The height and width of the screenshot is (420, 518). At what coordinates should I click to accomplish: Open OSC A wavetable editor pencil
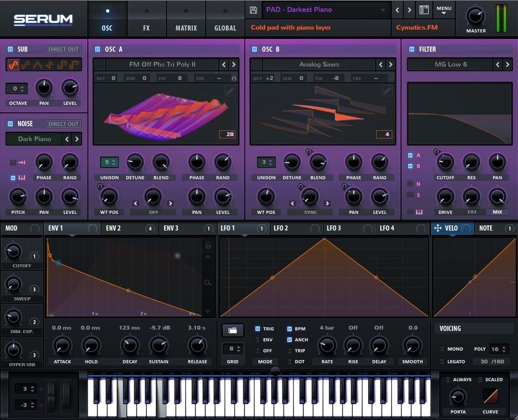click(x=230, y=91)
